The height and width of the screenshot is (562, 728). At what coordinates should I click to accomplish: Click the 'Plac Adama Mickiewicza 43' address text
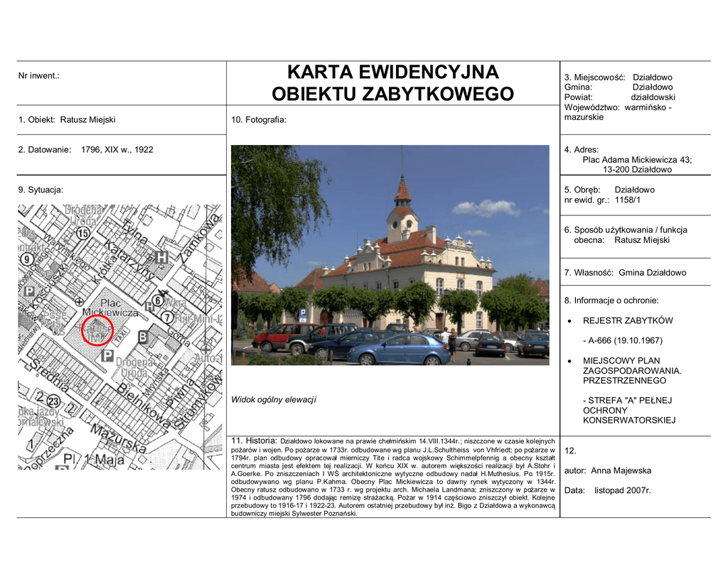(636, 160)
